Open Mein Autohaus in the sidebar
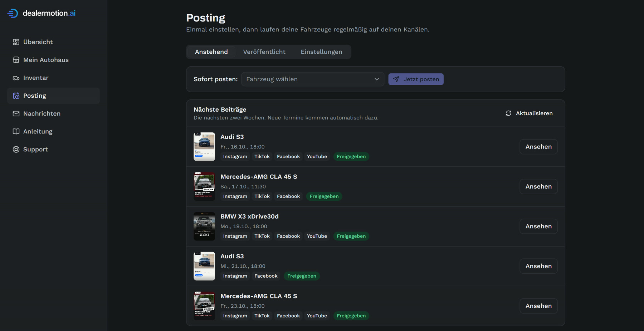 coord(53,60)
